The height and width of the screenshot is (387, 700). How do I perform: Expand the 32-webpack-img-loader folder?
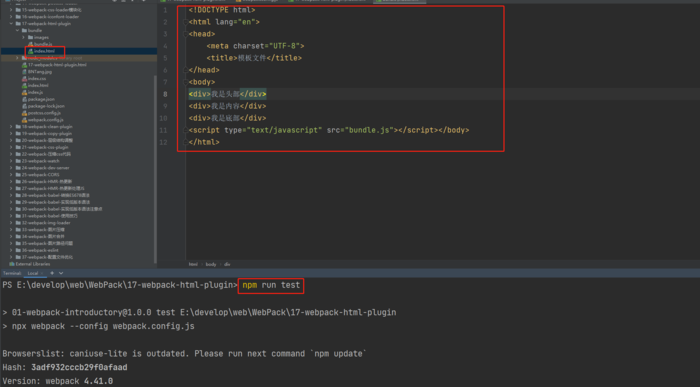click(x=11, y=223)
